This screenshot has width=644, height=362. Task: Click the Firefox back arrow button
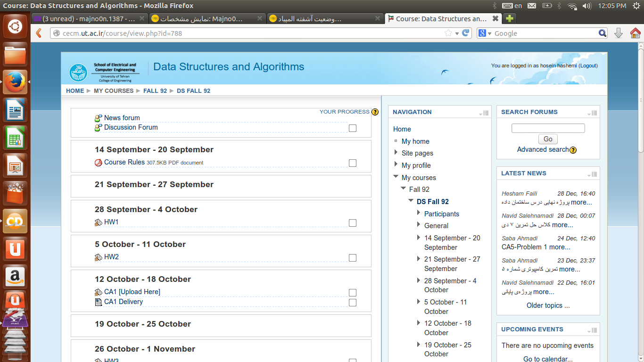(39, 33)
